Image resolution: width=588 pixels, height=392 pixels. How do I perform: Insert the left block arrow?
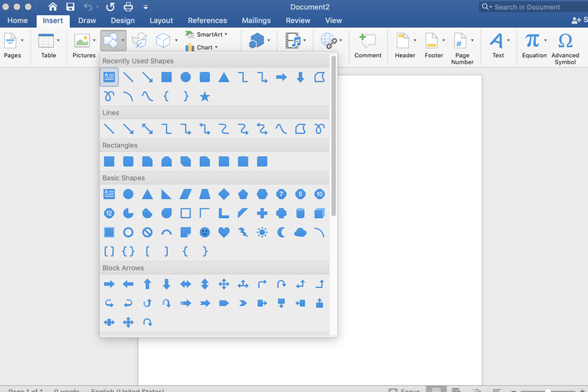(x=129, y=284)
